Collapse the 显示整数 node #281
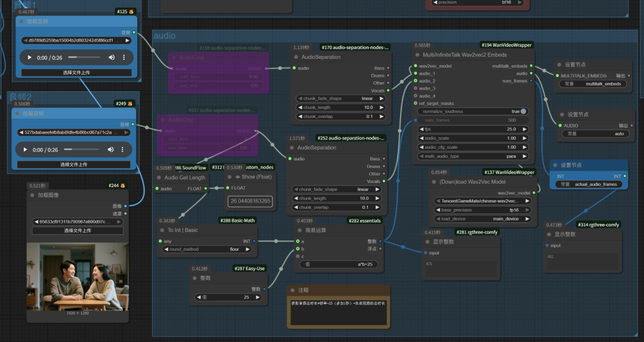The width and height of the screenshot is (644, 342). (x=428, y=242)
